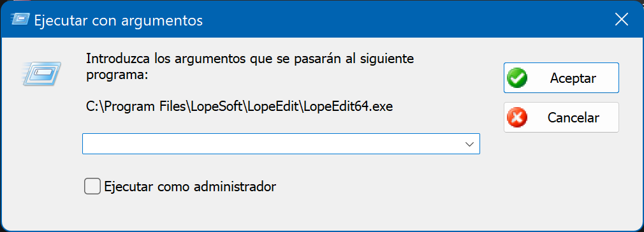Click the small title bar run icon

pos(20,19)
